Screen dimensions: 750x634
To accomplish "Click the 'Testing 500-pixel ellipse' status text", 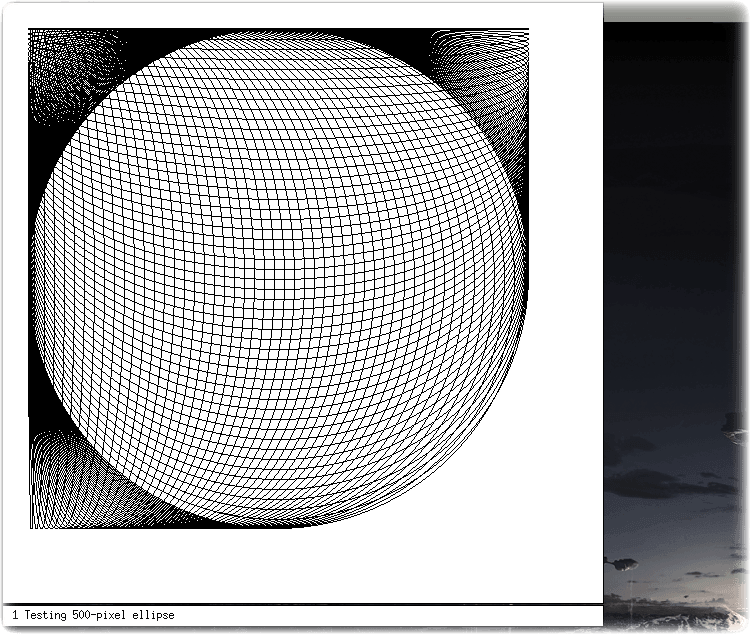I will point(99,615).
